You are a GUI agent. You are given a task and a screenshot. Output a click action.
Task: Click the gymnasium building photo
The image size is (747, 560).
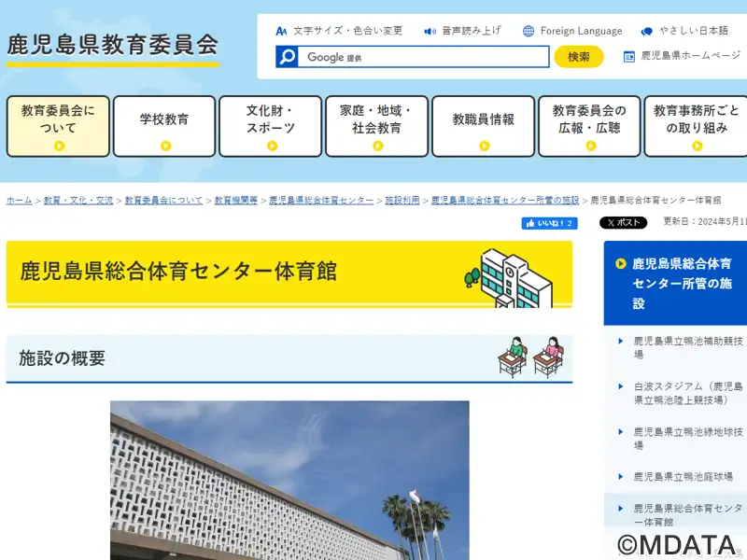click(289, 480)
